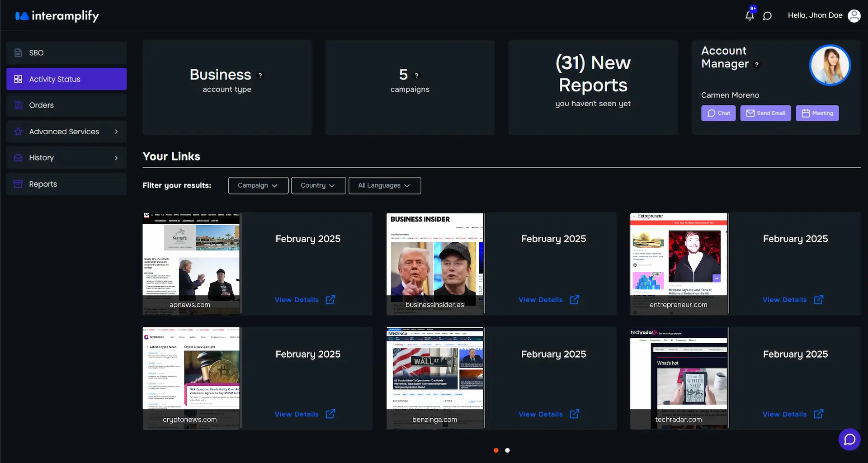This screenshot has width=868, height=463.
Task: Open the messages bubble icon in header
Action: click(767, 16)
